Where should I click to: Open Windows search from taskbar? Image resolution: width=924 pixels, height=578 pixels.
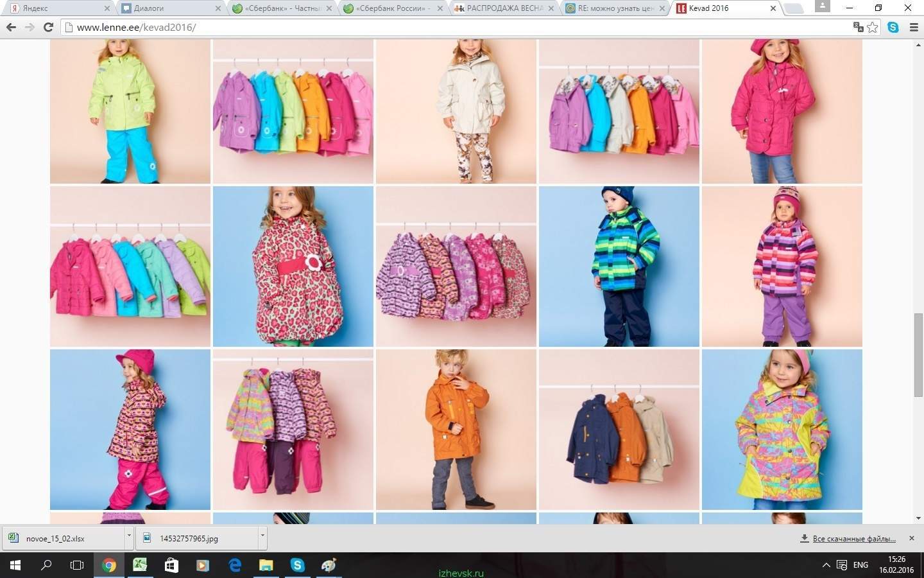pos(46,565)
